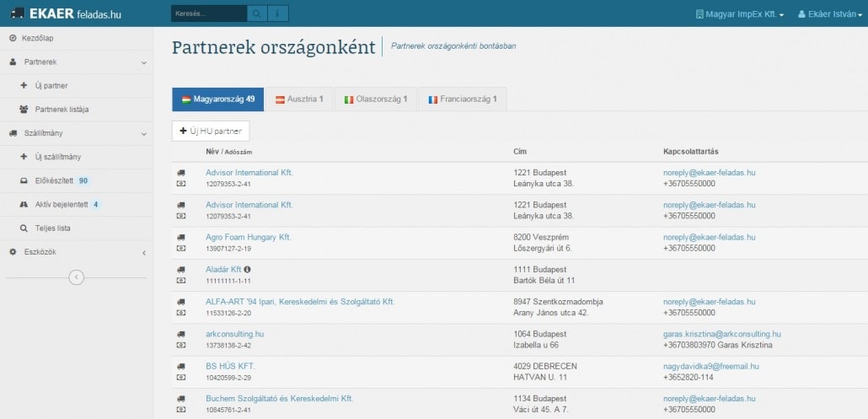
Task: Open Előkészített shipments in sidebar
Action: [x=55, y=180]
